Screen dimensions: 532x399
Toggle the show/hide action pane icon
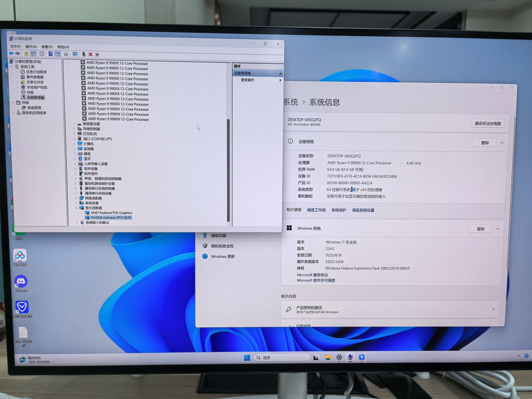(58, 54)
